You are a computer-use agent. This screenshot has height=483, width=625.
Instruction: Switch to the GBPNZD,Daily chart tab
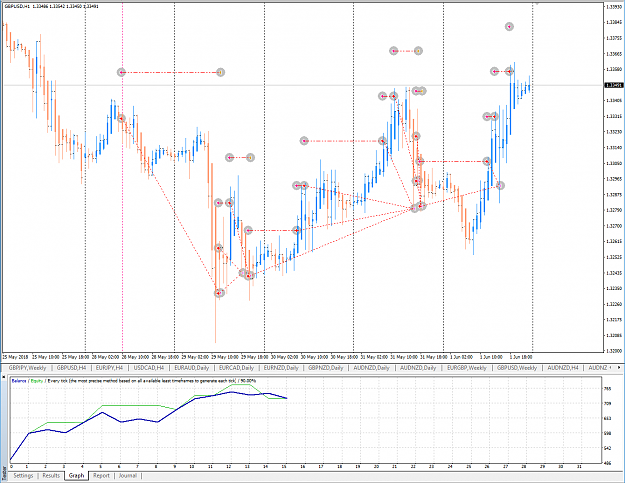326,368
